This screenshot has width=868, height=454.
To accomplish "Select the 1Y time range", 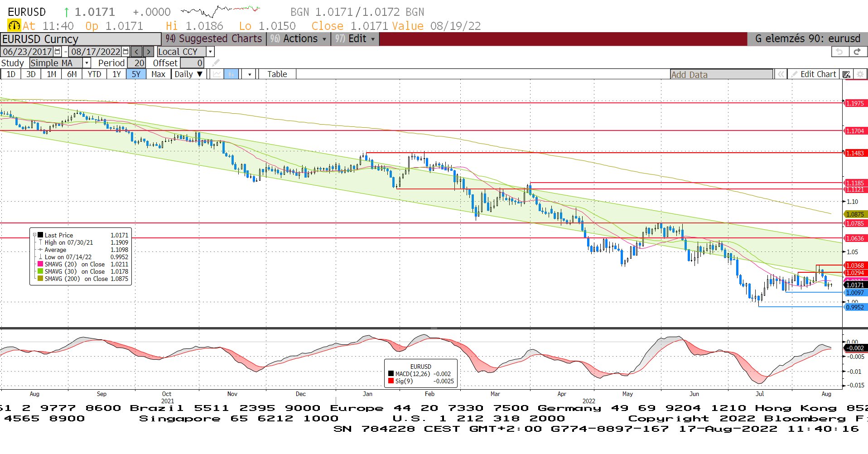I will click(x=116, y=74).
